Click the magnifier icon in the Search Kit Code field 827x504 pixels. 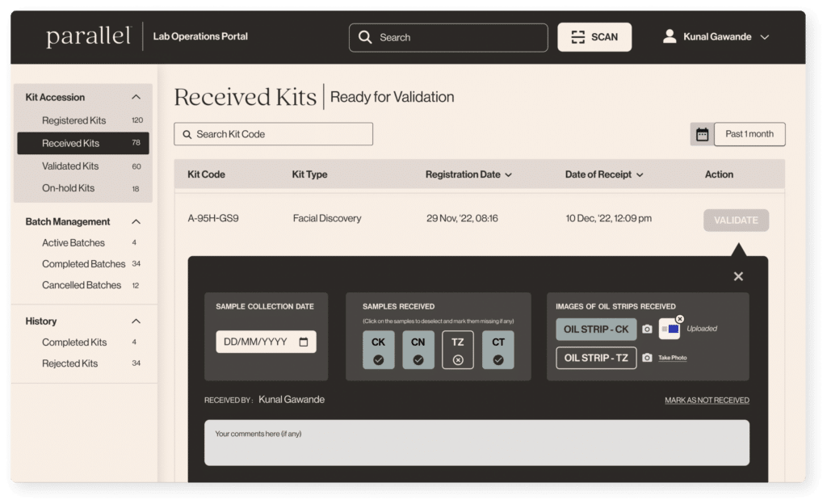(x=187, y=134)
